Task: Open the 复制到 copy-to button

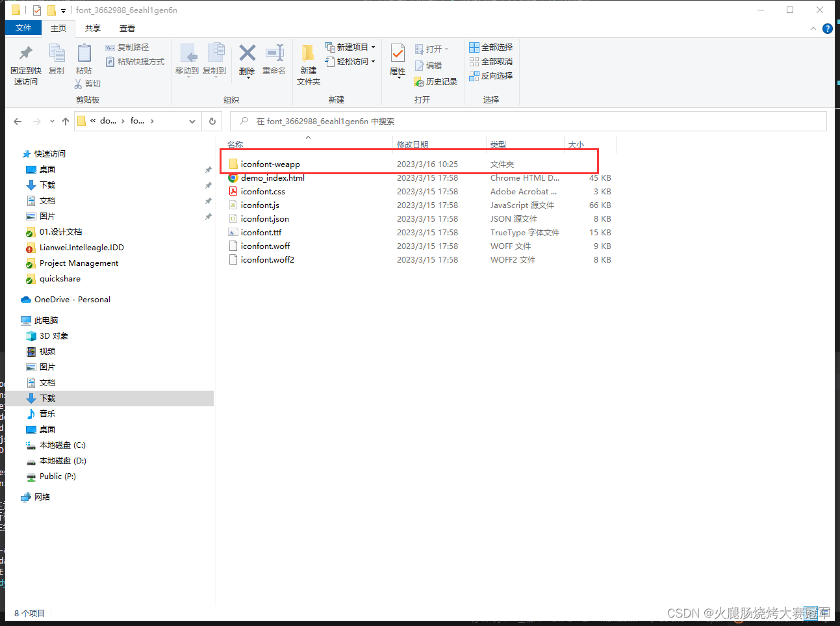Action: (x=214, y=60)
